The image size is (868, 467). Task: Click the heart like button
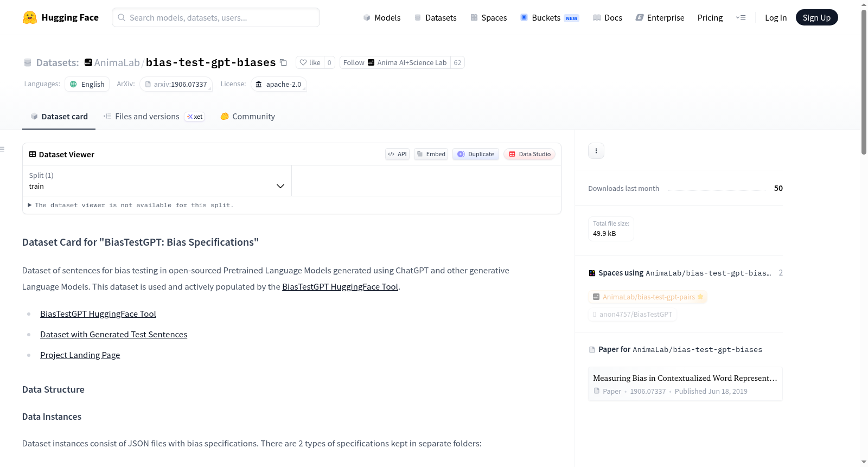(310, 62)
